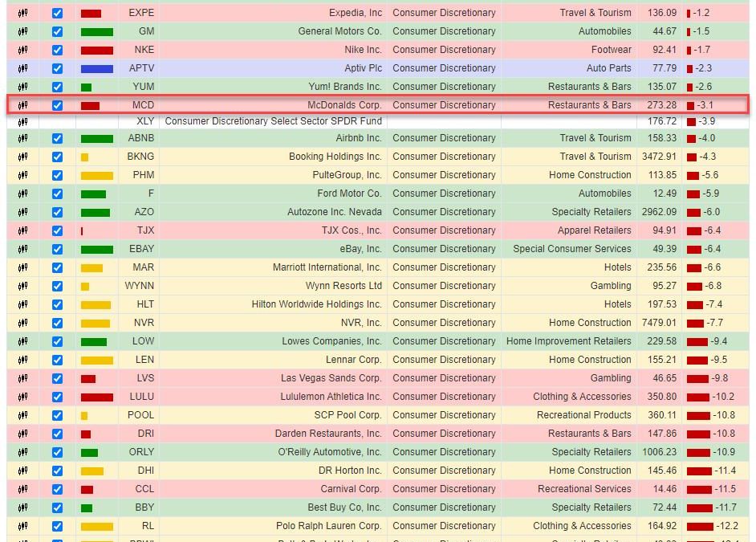The image size is (756, 542).
Task: Open chart icon for POOL row
Action: [22, 415]
